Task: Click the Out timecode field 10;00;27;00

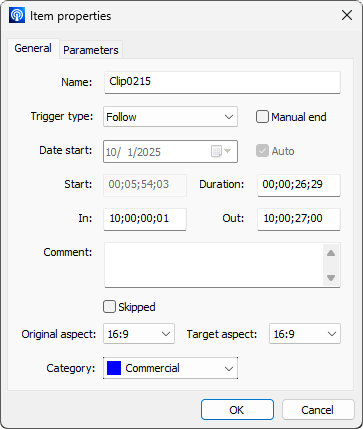Action: pos(299,219)
